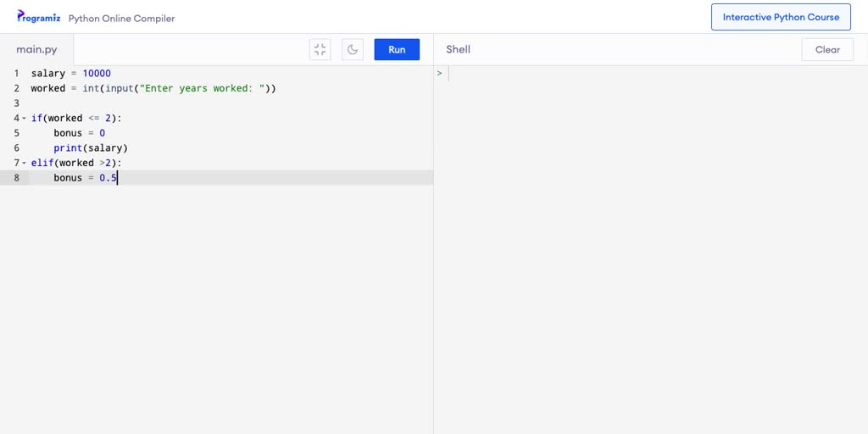Screen dimensions: 868x434
Task: Clear the shell output
Action: (827, 49)
